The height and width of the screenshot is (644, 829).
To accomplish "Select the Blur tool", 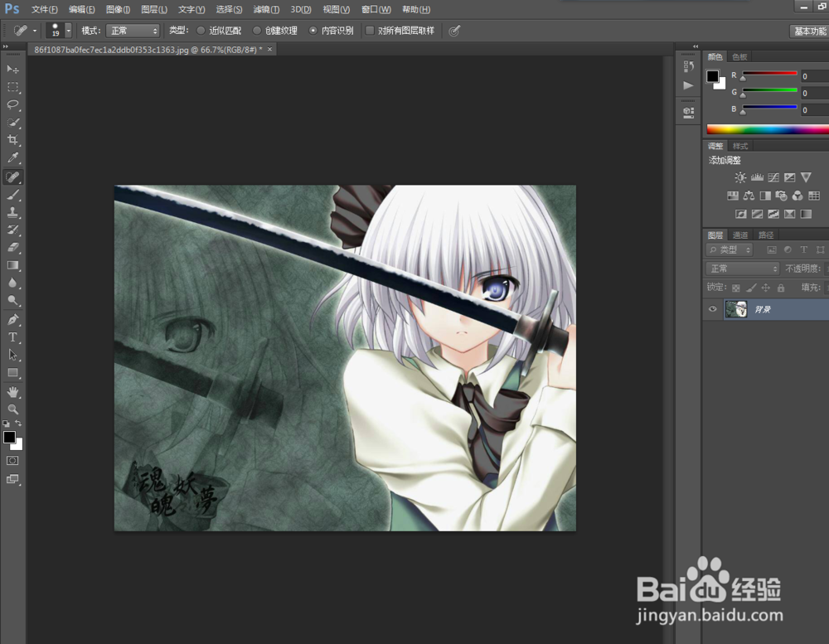I will [12, 283].
